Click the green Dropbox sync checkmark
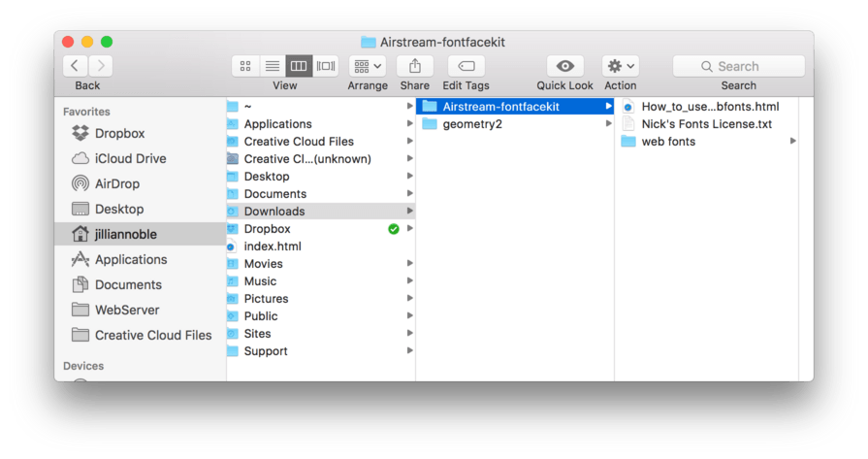 pyautogui.click(x=394, y=229)
